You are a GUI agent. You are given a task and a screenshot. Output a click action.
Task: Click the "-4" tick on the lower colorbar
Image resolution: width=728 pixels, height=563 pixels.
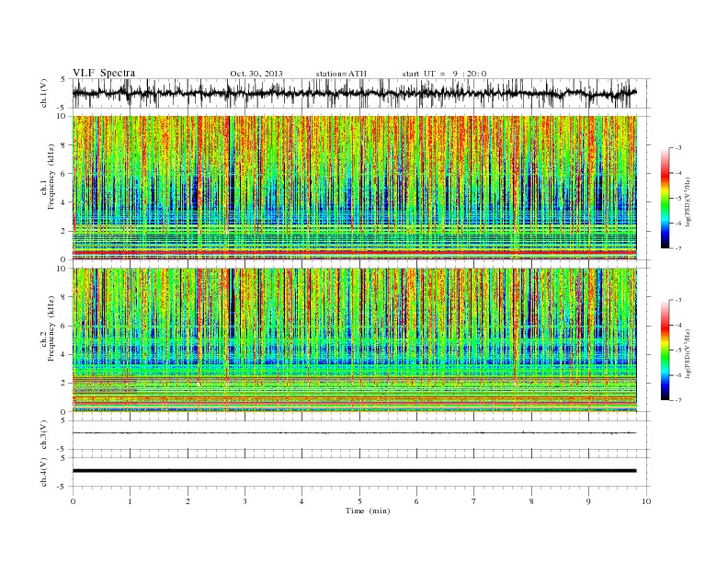coord(678,325)
